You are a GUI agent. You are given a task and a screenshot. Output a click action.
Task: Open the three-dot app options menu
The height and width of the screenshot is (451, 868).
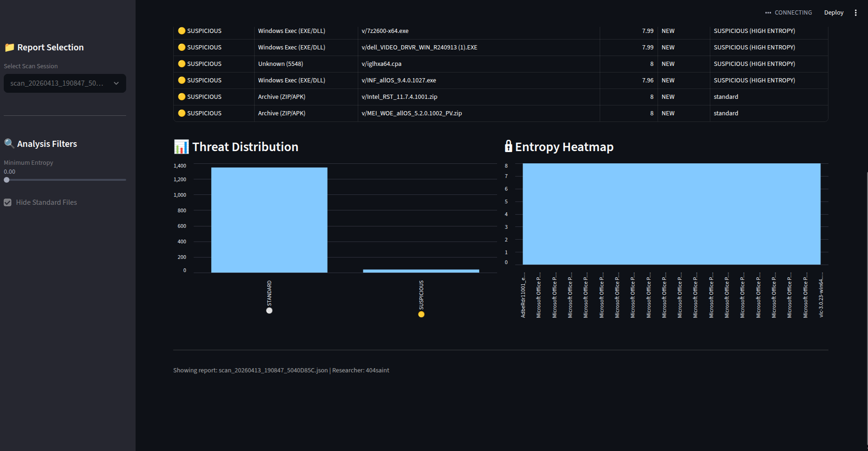[856, 12]
